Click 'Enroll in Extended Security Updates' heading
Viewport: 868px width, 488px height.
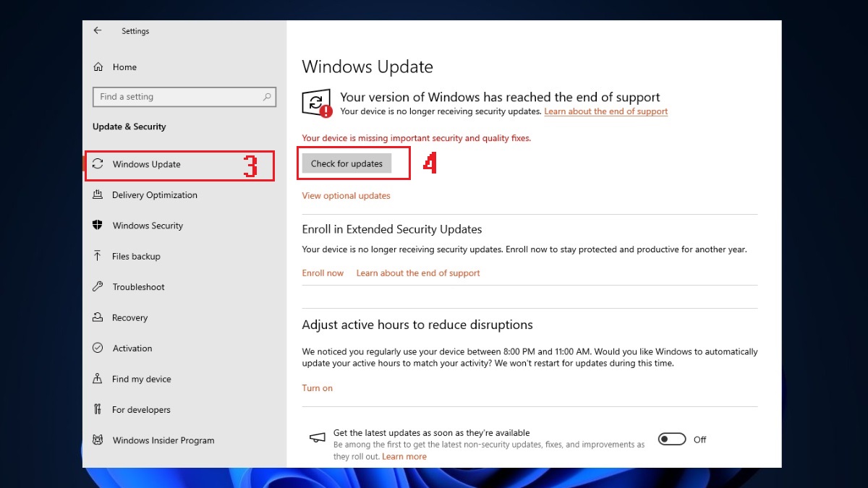[392, 229]
